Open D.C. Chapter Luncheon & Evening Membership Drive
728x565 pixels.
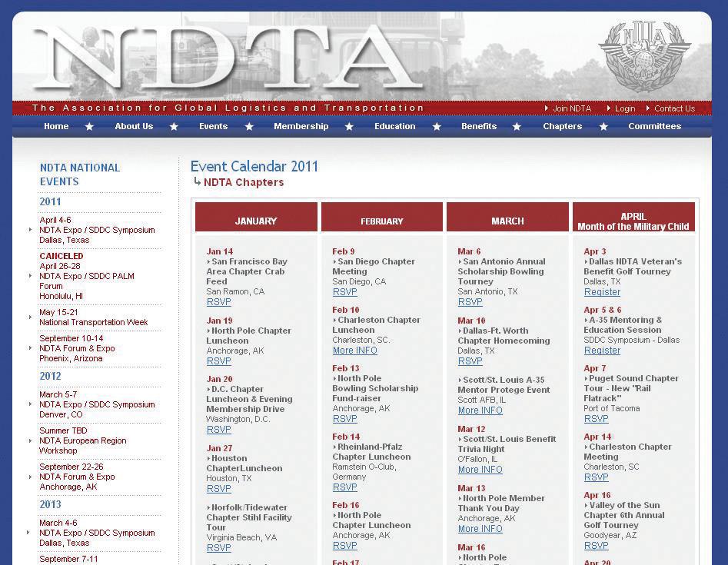[249, 399]
